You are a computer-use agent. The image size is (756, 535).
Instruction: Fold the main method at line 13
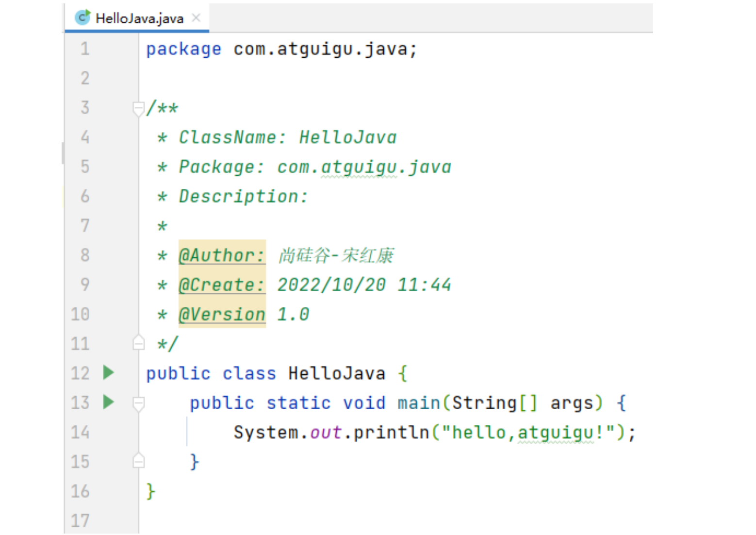point(138,403)
